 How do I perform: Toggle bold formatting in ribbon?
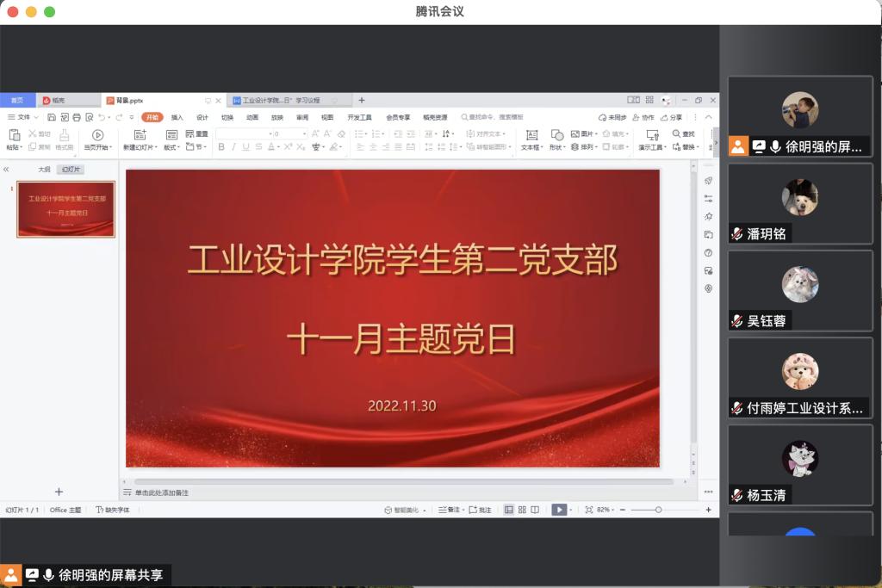click(221, 147)
